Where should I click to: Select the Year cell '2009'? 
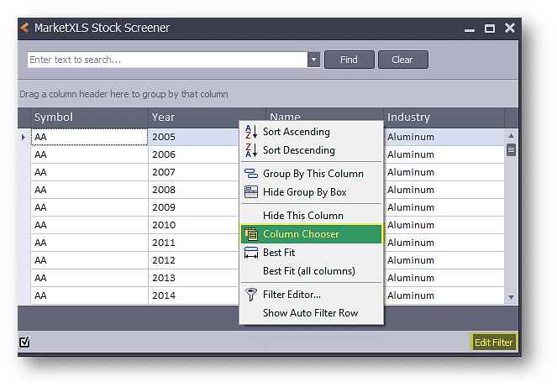coord(193,207)
